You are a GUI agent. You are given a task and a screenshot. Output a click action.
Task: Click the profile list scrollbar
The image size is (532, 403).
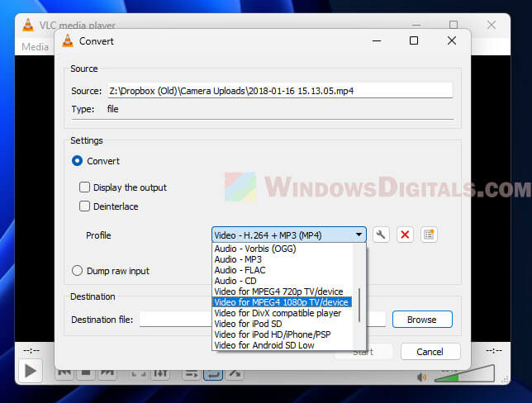359,305
